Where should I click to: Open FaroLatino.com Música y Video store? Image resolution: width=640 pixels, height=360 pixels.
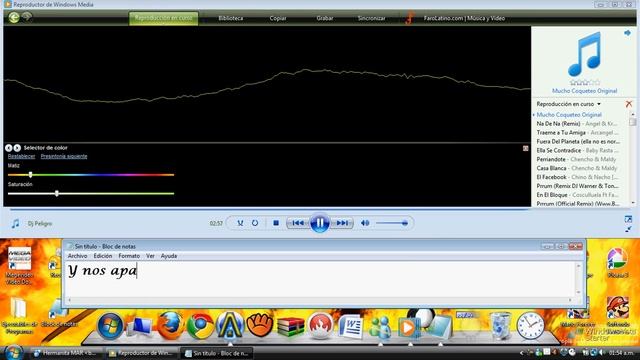[x=464, y=18]
